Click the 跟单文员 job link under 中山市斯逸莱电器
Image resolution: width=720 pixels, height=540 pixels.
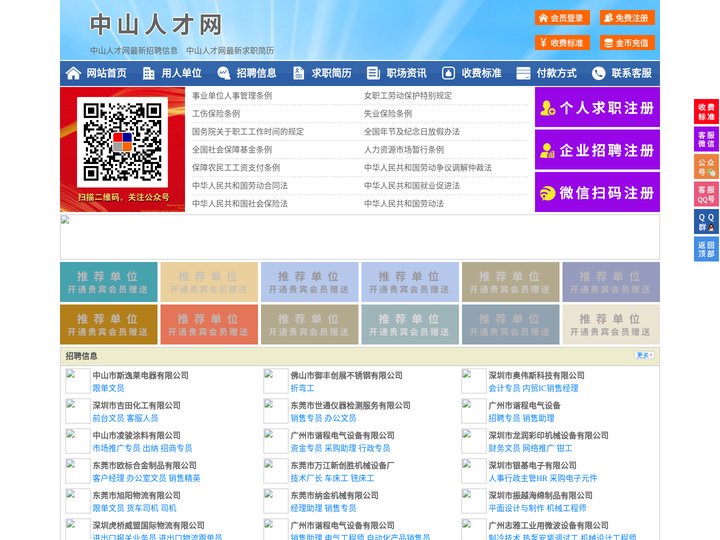coord(108,388)
